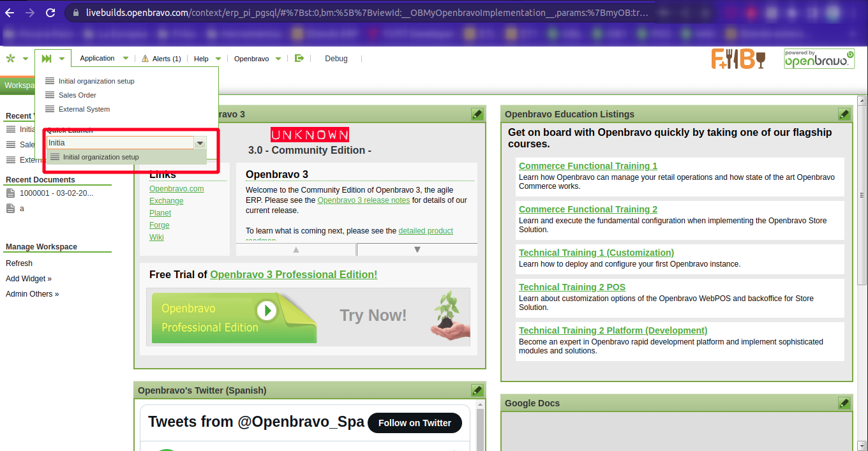Viewport: 868px width, 451px height.
Task: Click the Quick Launch search input field
Action: (121, 143)
